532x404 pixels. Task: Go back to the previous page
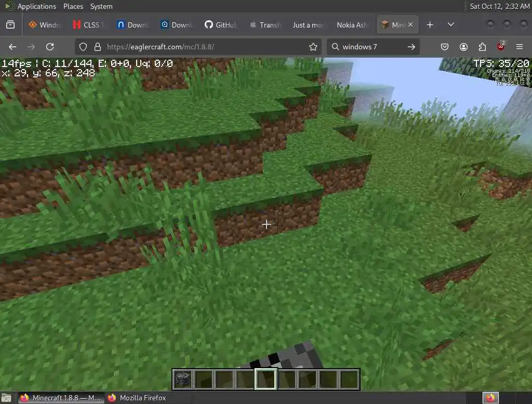click(12, 47)
